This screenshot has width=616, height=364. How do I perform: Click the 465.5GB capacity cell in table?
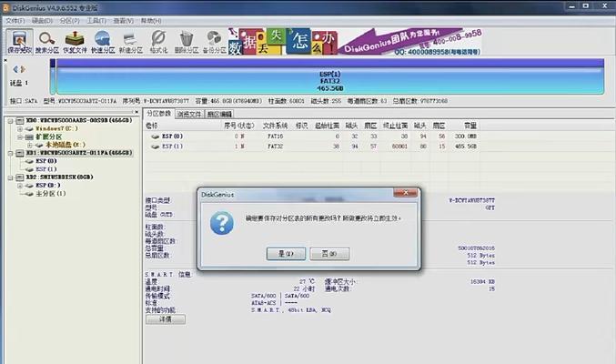[466, 147]
